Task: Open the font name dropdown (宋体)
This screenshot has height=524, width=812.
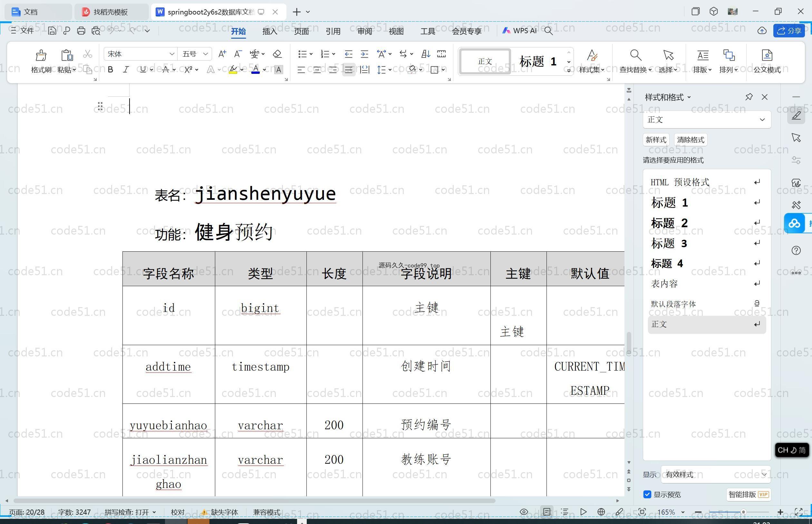Action: click(x=171, y=54)
